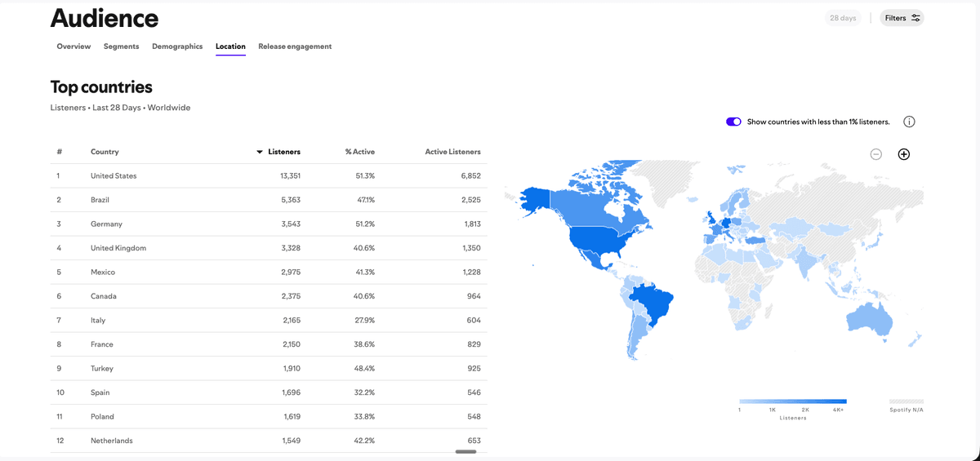This screenshot has width=980, height=461.
Task: Click the Spotify N/A legend swatch
Action: coord(906,401)
